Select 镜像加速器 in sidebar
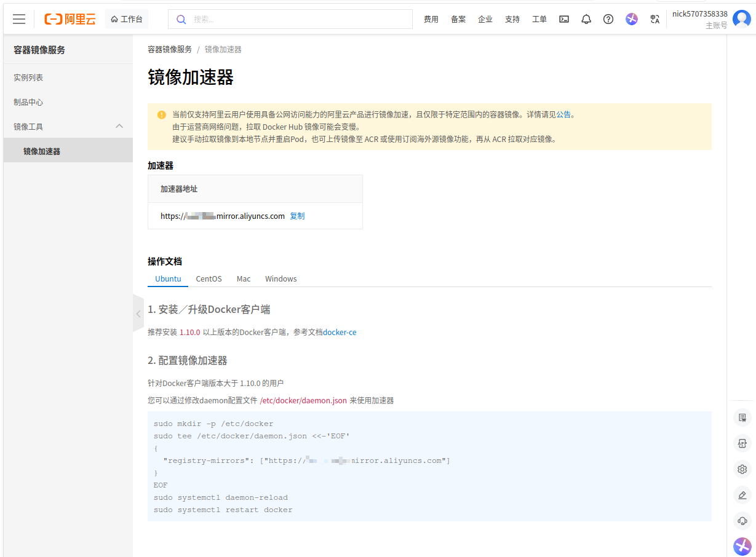 pos(68,151)
